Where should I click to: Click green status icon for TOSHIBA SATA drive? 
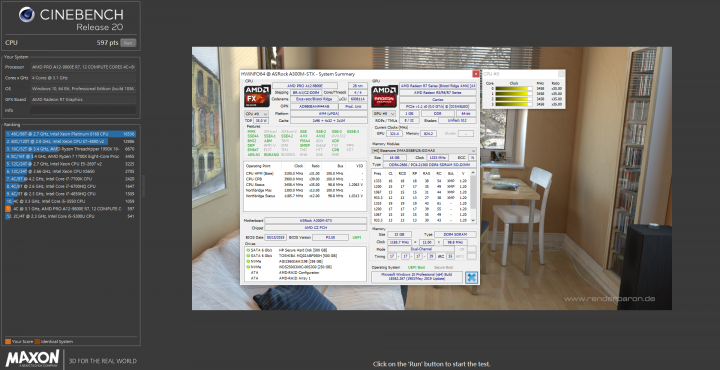pyautogui.click(x=248, y=256)
